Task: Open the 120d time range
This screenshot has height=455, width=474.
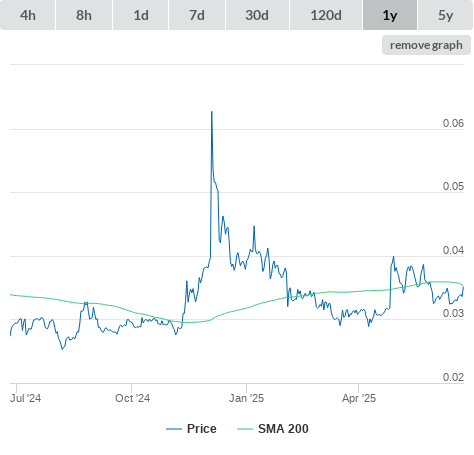Action: pos(326,15)
